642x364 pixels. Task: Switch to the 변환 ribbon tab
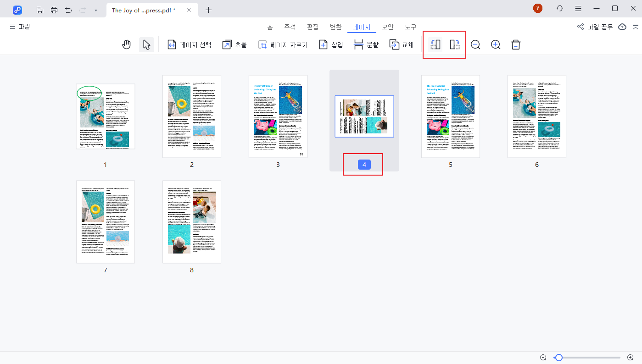tap(335, 27)
